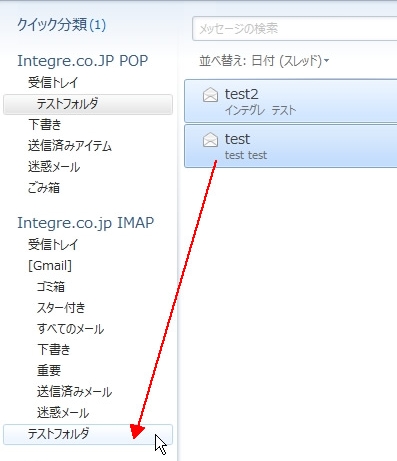Open ゴミ箱 under [Gmail]
Image resolution: width=397 pixels, height=461 pixels.
tap(51, 287)
